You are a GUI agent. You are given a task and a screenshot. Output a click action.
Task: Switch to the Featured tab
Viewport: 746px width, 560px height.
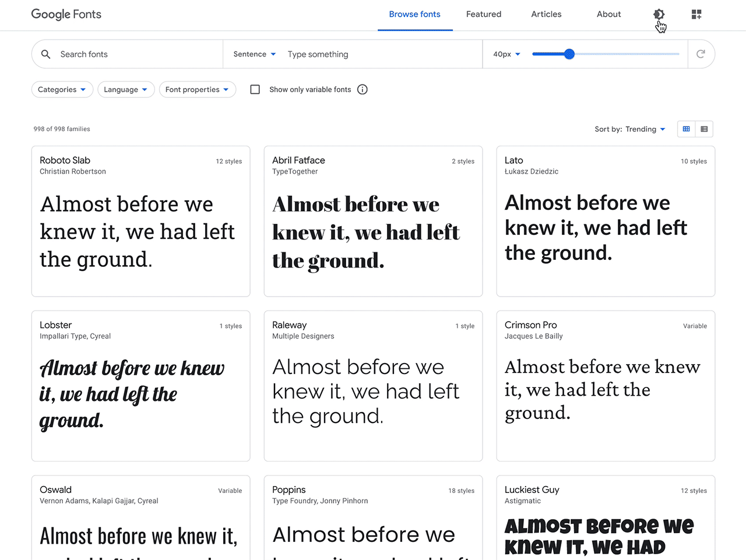[x=483, y=14]
